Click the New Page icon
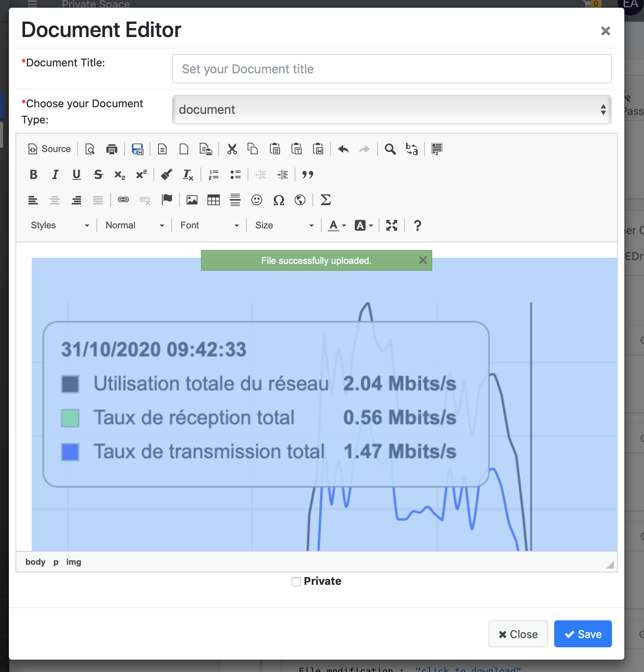Viewport: 644px width, 672px height. click(184, 149)
